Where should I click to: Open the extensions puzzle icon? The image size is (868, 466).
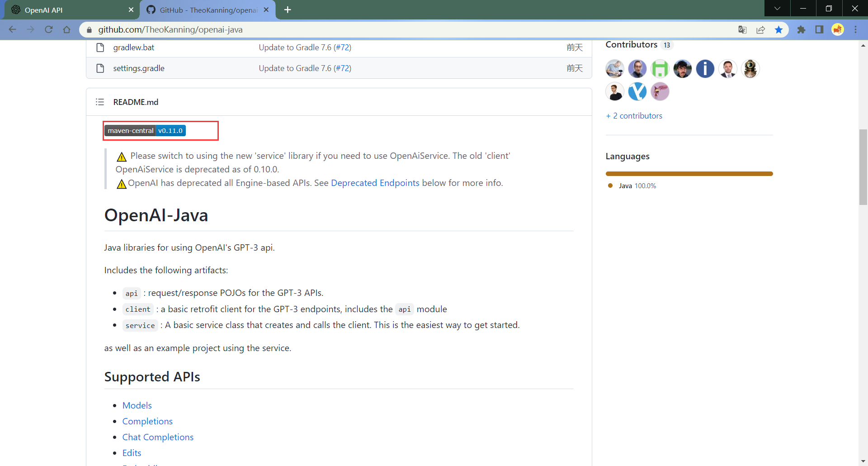click(801, 29)
